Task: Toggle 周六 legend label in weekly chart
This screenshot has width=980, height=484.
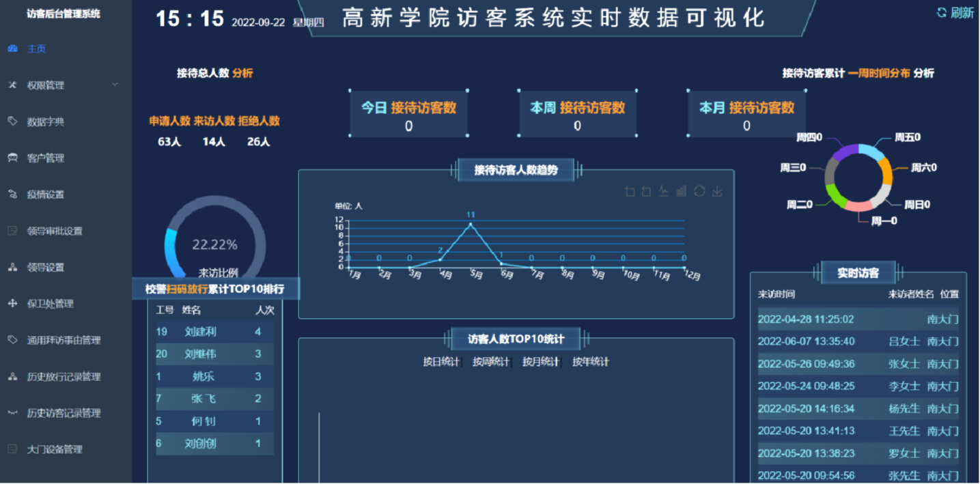Action: (923, 167)
